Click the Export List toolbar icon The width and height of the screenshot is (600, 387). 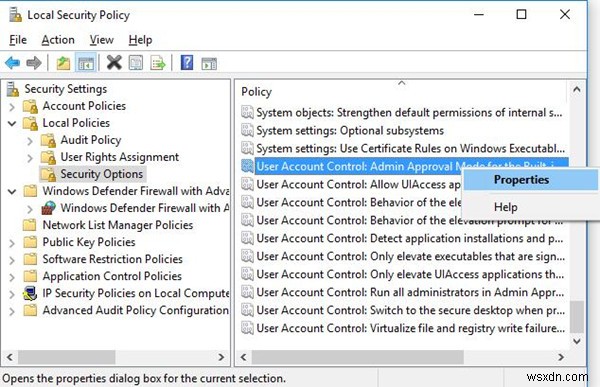pos(157,63)
